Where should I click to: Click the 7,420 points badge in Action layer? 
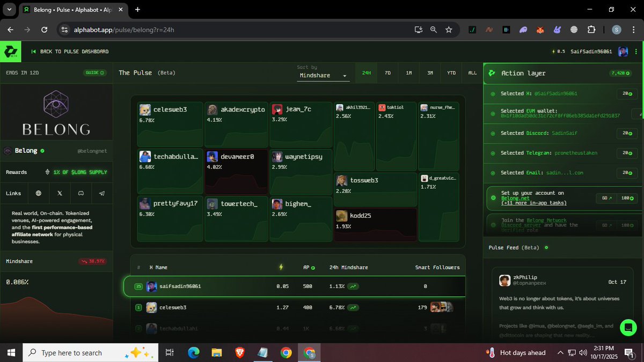pyautogui.click(x=620, y=73)
